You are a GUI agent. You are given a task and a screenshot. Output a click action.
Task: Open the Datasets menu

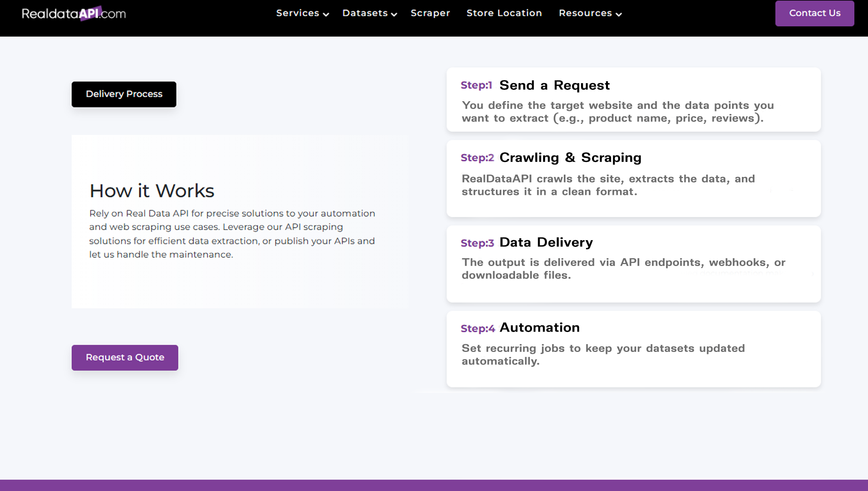365,13
